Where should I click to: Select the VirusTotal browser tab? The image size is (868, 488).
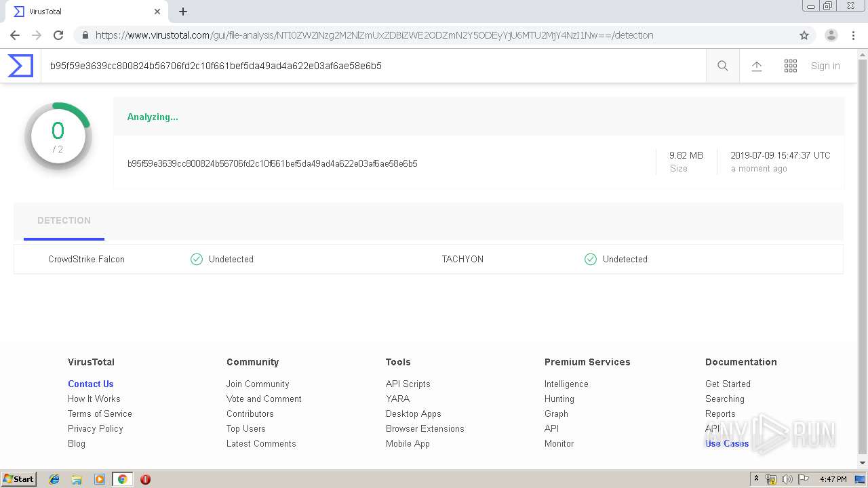[x=85, y=12]
